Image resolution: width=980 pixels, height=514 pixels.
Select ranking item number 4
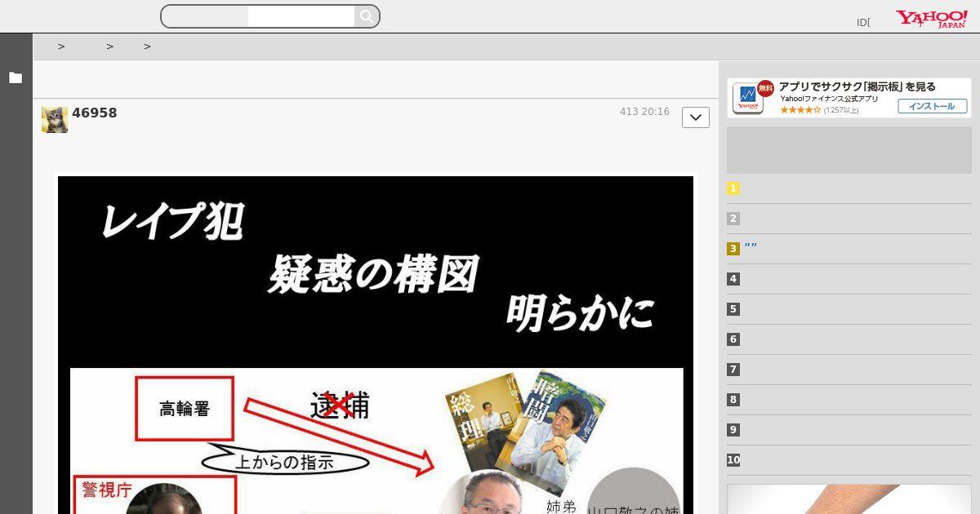(x=733, y=279)
